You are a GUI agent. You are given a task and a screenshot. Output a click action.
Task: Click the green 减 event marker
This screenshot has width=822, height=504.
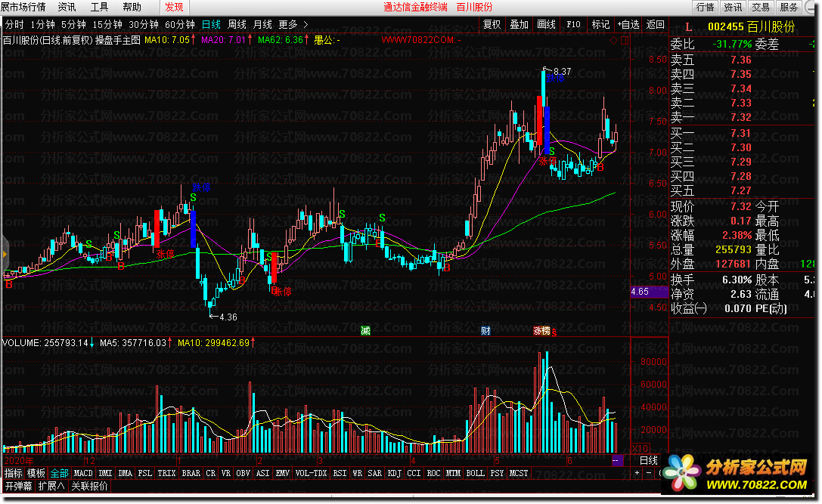(365, 331)
